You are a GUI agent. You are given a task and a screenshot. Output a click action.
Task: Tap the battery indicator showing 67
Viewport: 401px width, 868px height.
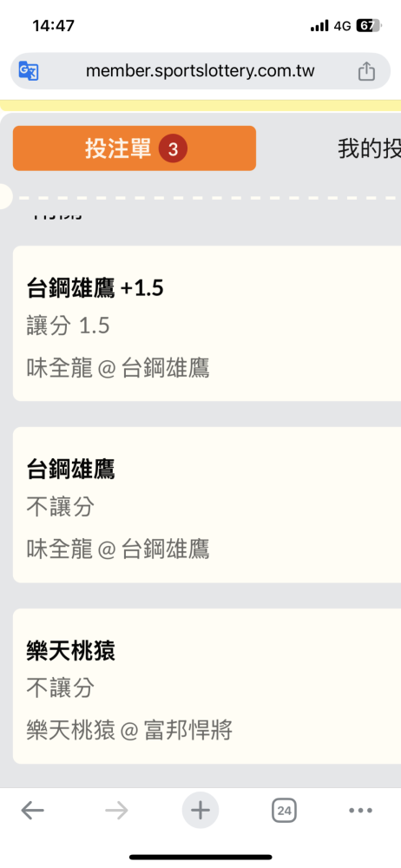(x=368, y=25)
